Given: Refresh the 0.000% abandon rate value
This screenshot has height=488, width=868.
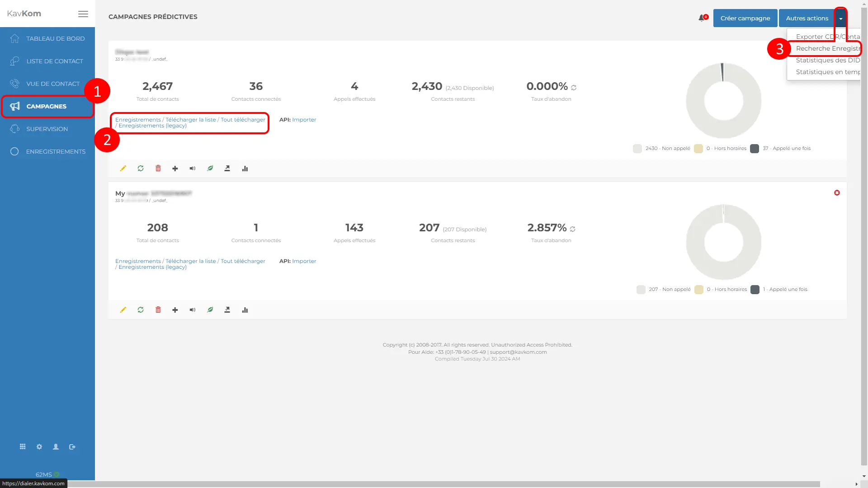Looking at the screenshot, I should (x=574, y=88).
